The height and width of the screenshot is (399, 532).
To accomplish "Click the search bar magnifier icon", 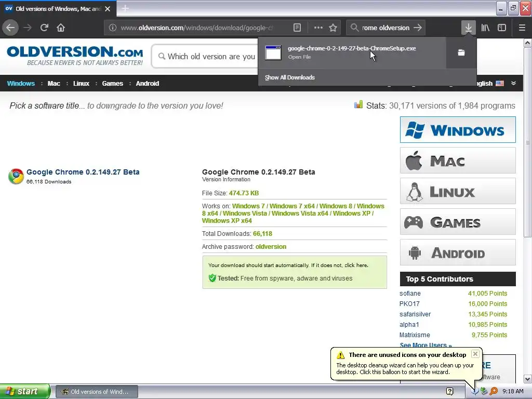I will pyautogui.click(x=354, y=28).
